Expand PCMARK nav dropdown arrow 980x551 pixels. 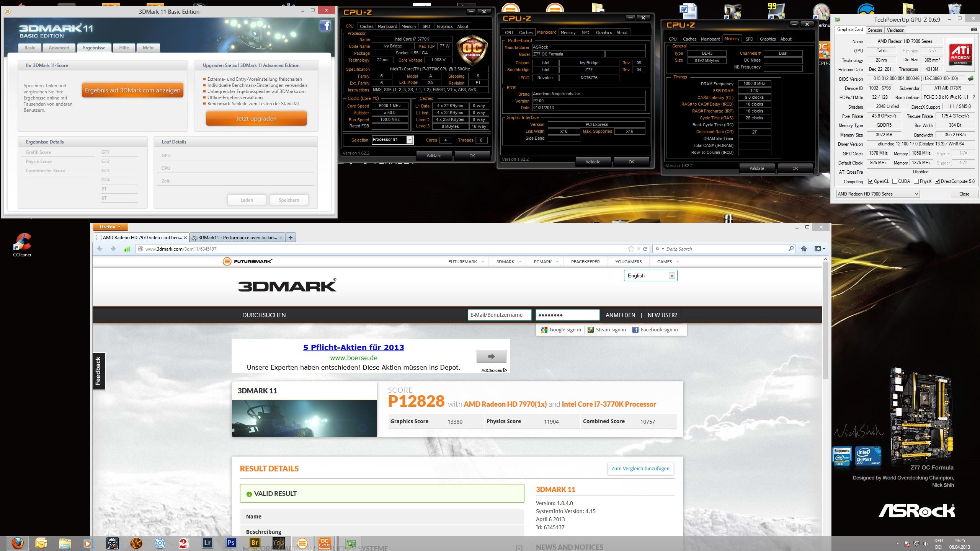pyautogui.click(x=557, y=262)
